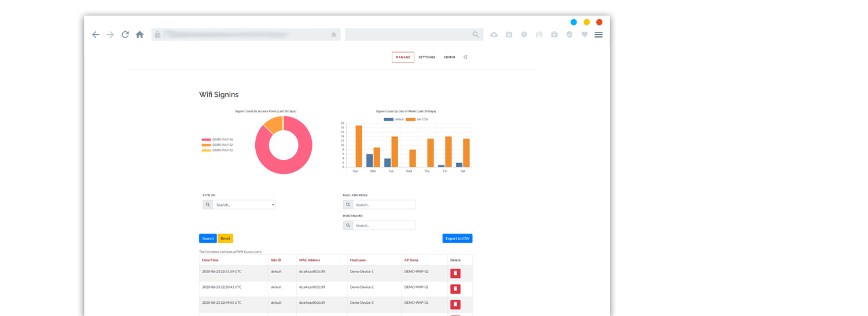This screenshot has height=316, width=868.
Task: Open the Manage tab
Action: tap(403, 57)
